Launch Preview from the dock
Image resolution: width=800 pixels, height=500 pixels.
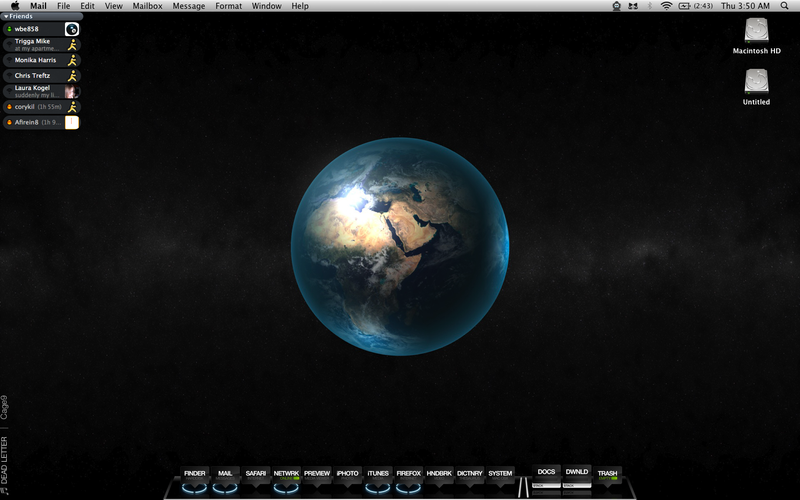[x=317, y=474]
